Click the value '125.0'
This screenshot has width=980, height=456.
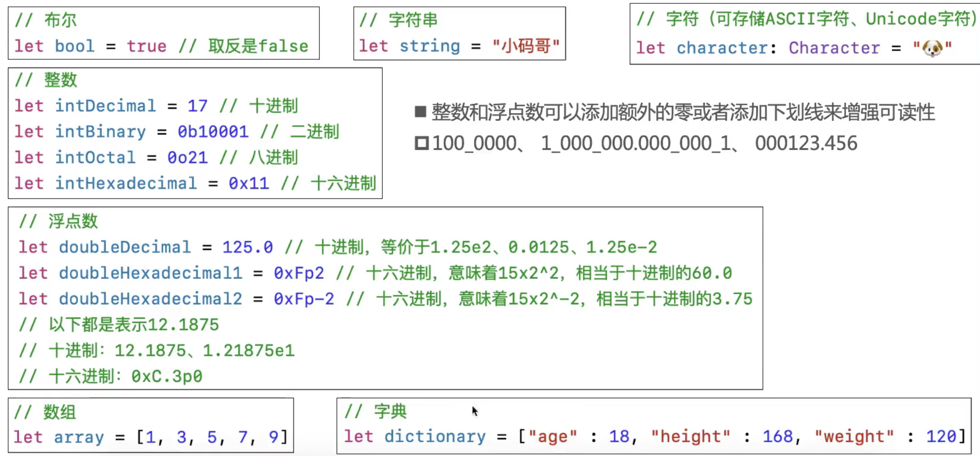247,247
